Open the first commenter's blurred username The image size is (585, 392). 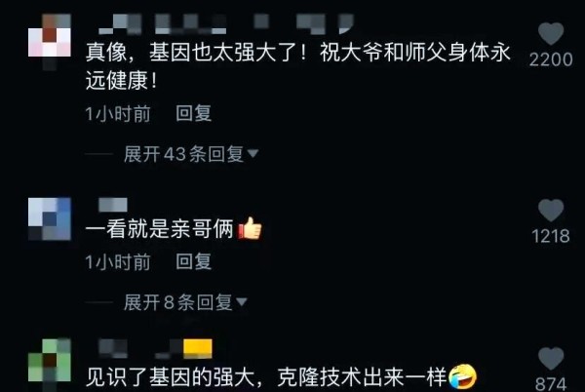(226, 23)
